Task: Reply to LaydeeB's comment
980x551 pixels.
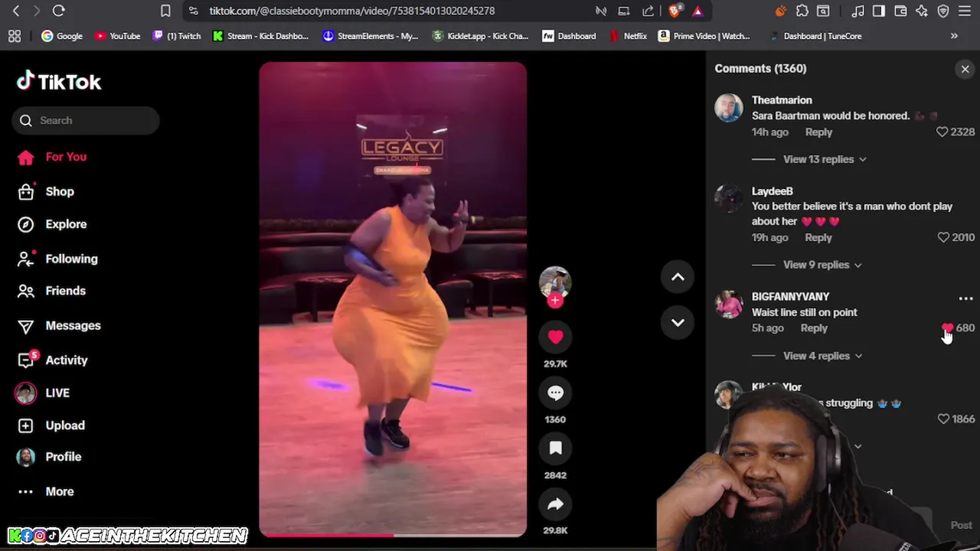Action: tap(818, 237)
